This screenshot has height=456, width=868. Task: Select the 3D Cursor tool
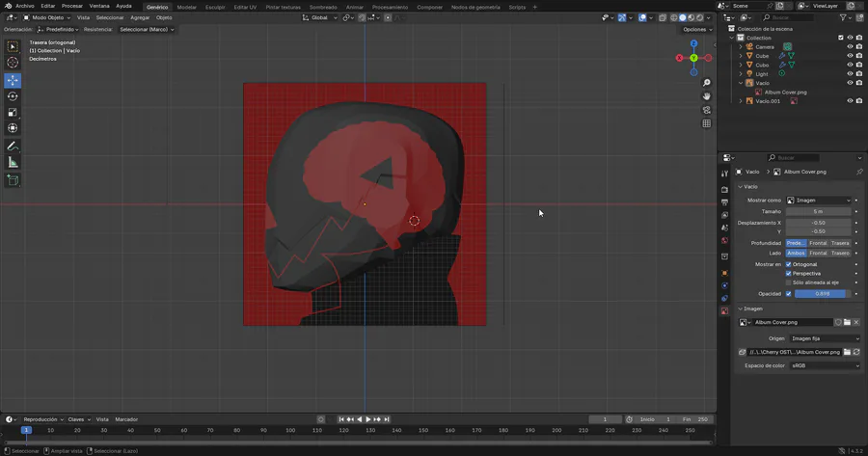(13, 63)
